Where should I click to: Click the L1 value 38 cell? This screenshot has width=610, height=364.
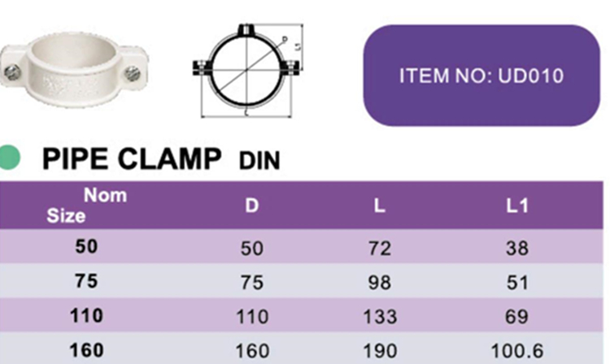pyautogui.click(x=516, y=249)
